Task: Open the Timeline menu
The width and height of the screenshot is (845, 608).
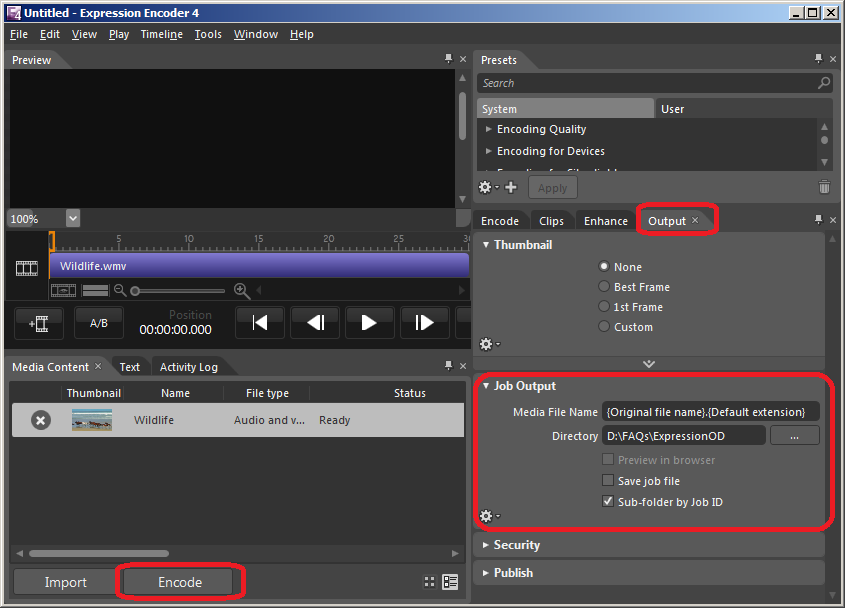Action: pos(162,34)
